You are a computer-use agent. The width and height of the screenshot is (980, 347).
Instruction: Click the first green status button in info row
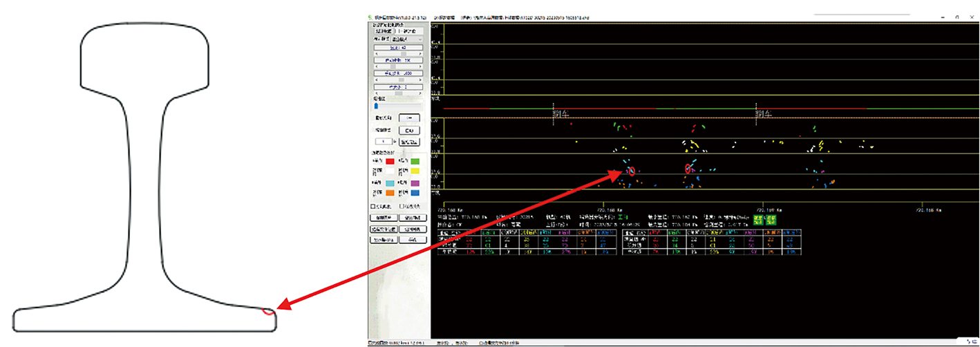pyautogui.click(x=758, y=220)
